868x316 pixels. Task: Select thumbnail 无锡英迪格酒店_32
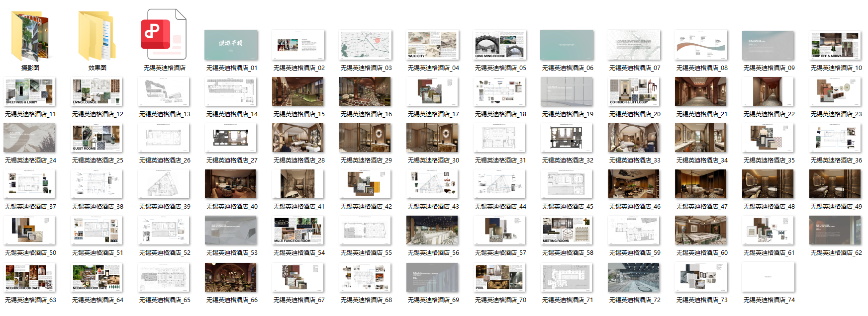tap(567, 138)
